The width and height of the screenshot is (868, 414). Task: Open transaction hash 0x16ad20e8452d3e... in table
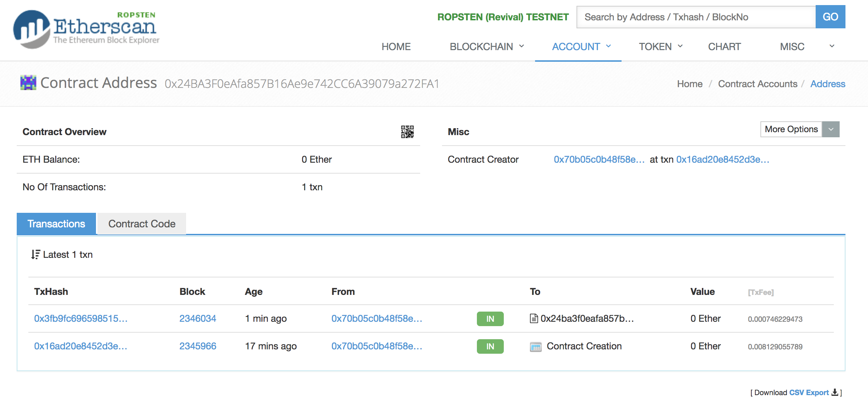pyautogui.click(x=81, y=346)
